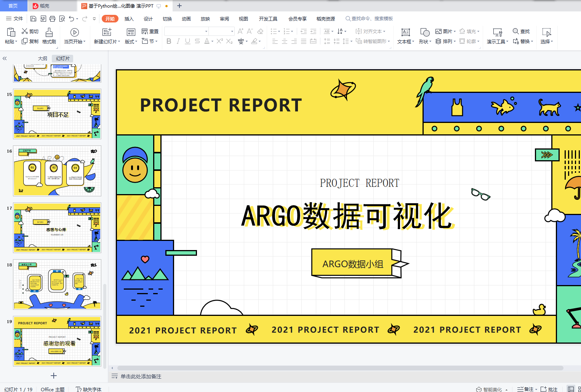Click the 查找 find magnifier button
The width and height of the screenshot is (581, 392).
click(x=521, y=31)
